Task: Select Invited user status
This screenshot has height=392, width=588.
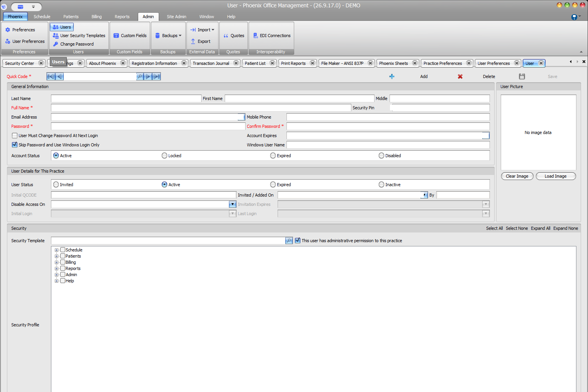Action: point(56,185)
